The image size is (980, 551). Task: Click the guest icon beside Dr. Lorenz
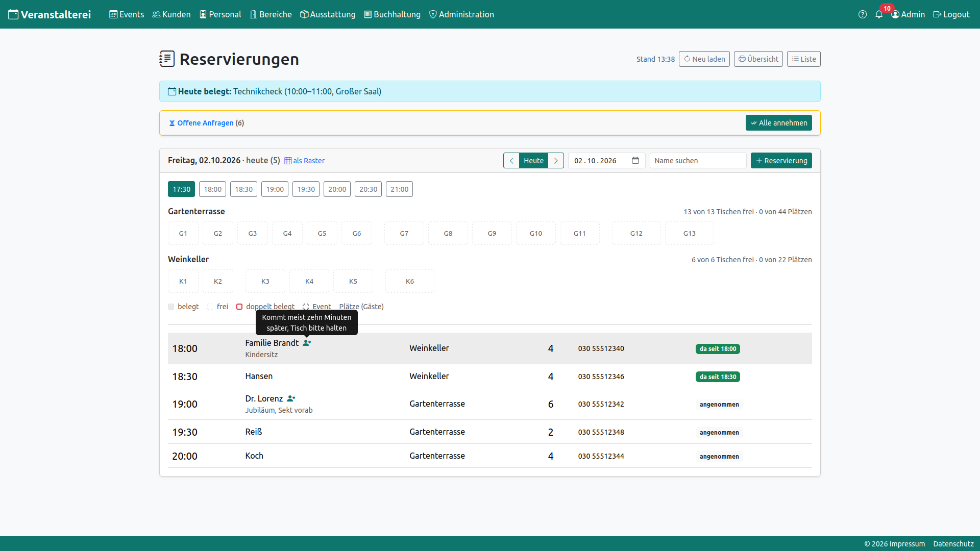[291, 398]
